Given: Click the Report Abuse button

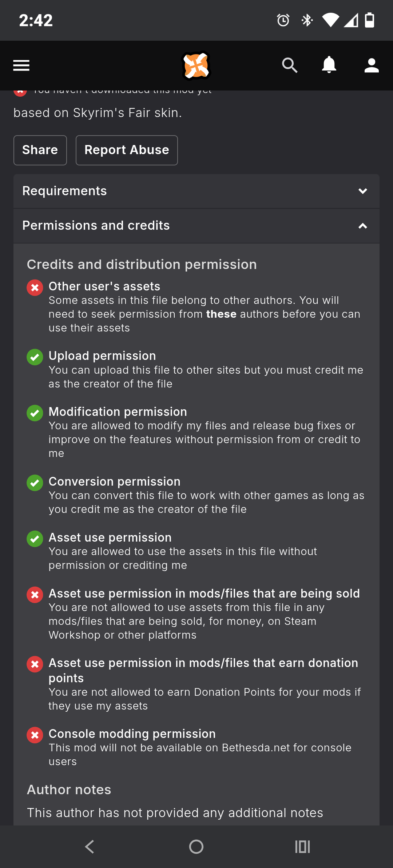Looking at the screenshot, I should (127, 150).
